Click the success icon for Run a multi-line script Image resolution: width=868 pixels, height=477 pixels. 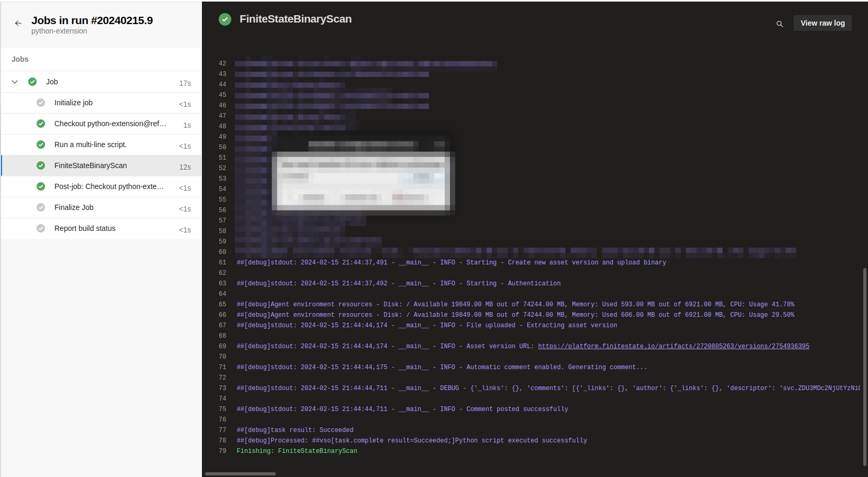(x=41, y=145)
